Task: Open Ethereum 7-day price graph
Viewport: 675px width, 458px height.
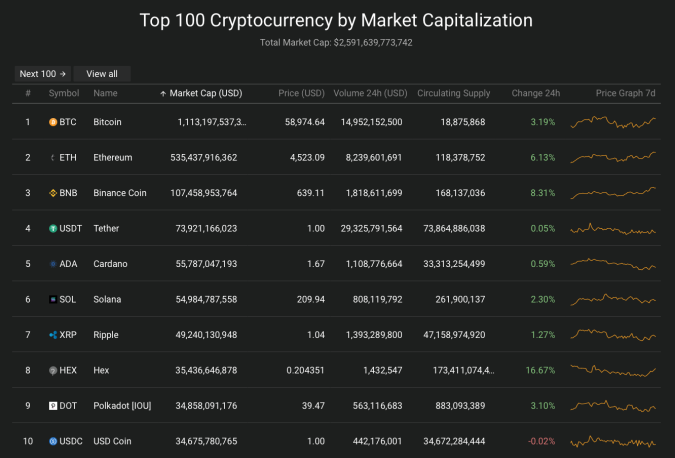Action: (613, 158)
